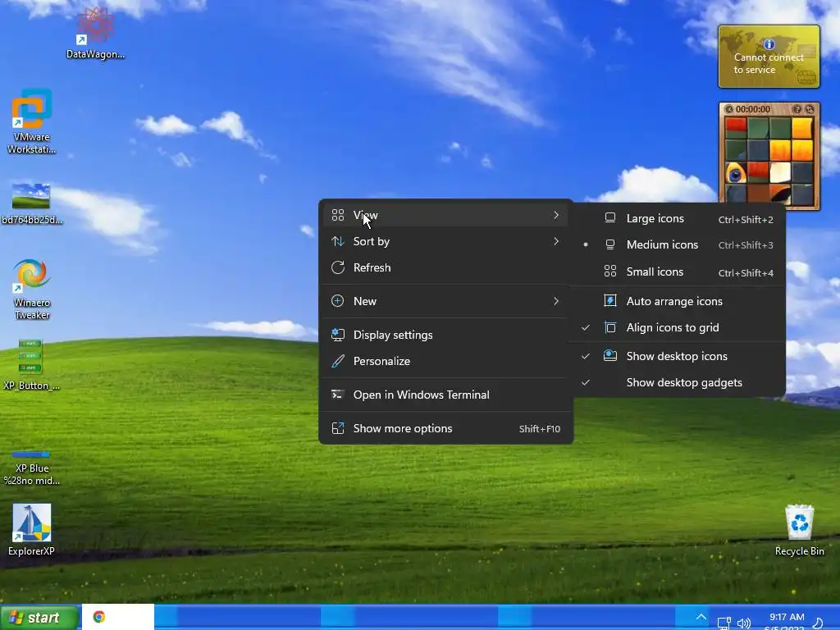Image resolution: width=840 pixels, height=630 pixels.
Task: Click the Shift+F10 shortcut label
Action: pyautogui.click(x=540, y=429)
